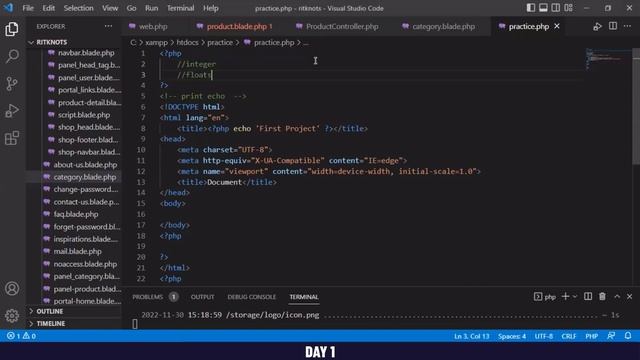
Task: Expand the TIMELINE section
Action: pos(51,324)
